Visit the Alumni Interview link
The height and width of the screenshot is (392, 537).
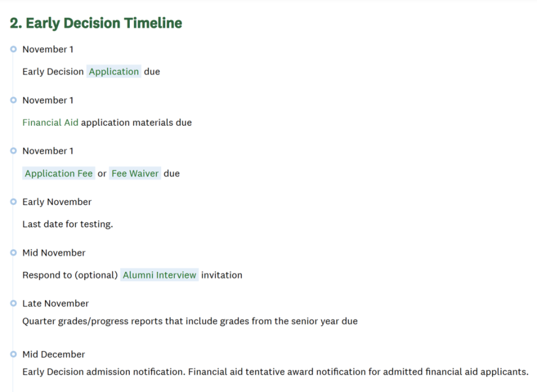[x=159, y=275]
